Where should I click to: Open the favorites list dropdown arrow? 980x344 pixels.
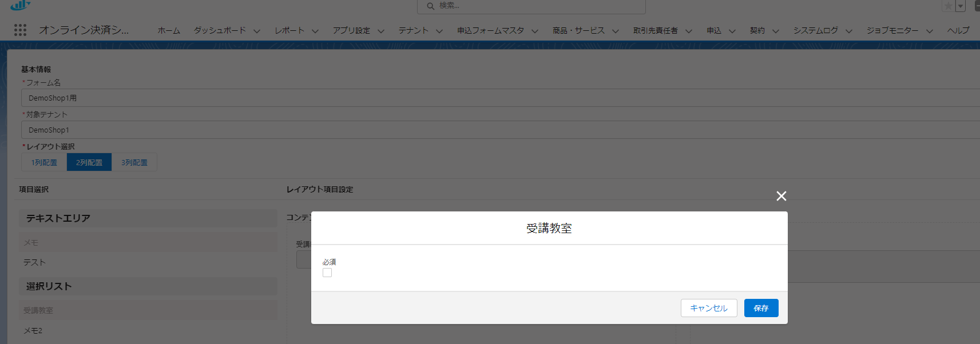click(961, 6)
